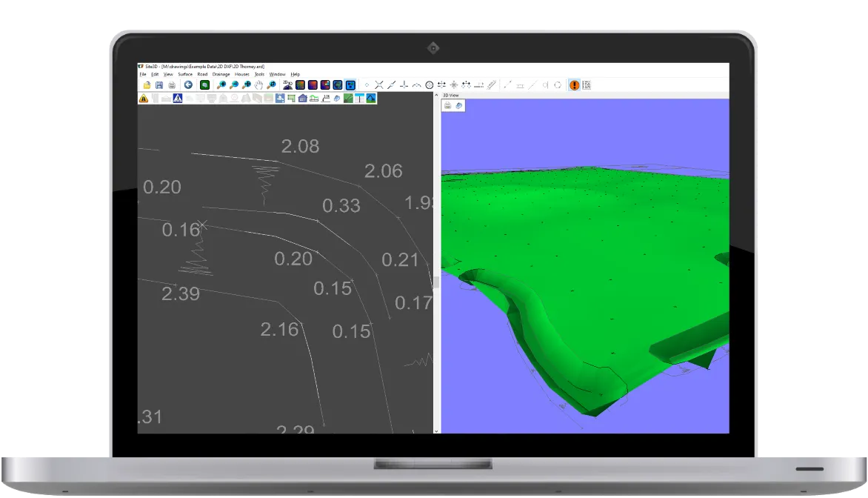Click the 3D View panel title
The width and height of the screenshot is (868, 498).
coord(450,96)
